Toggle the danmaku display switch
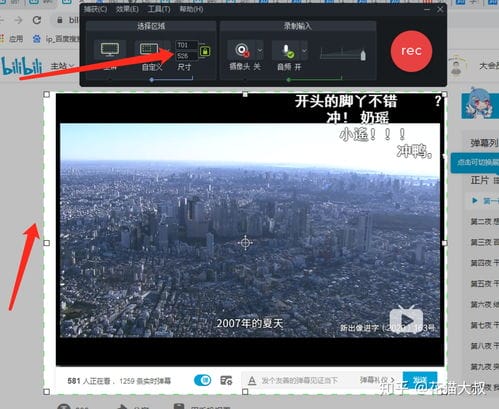 (202, 380)
